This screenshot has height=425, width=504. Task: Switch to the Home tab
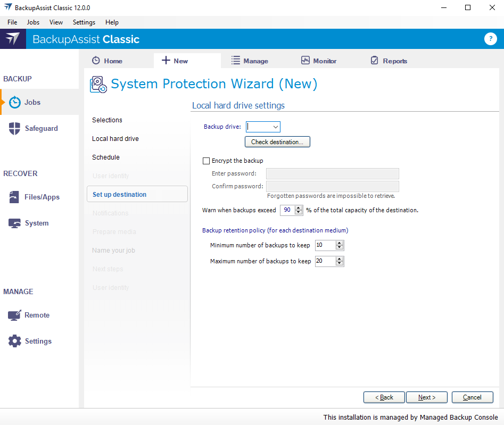(x=113, y=61)
